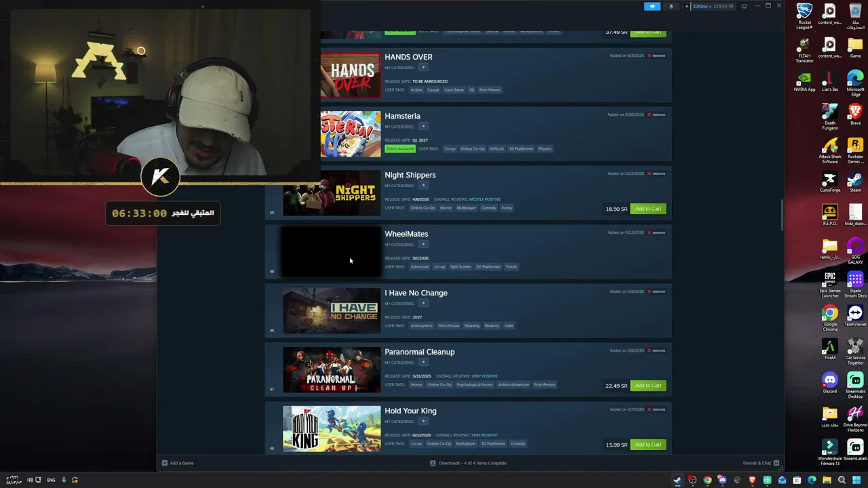Add category to WheelMates

pos(423,244)
